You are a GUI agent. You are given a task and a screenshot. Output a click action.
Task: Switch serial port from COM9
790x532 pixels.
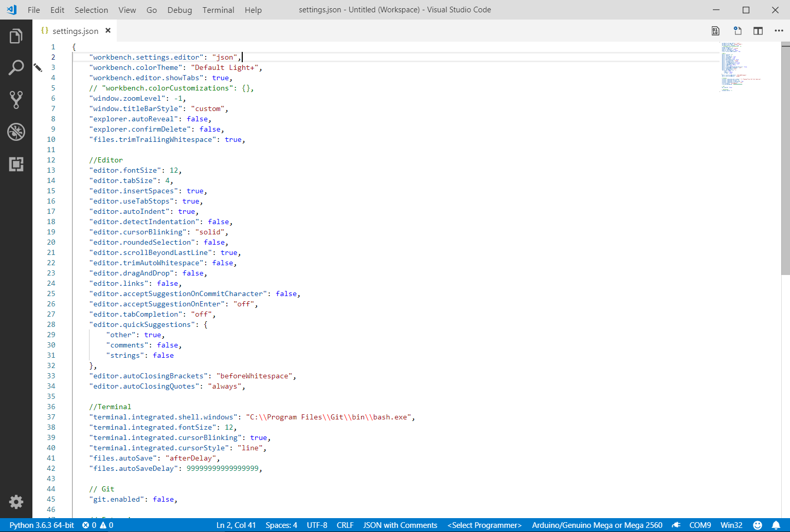(x=700, y=525)
